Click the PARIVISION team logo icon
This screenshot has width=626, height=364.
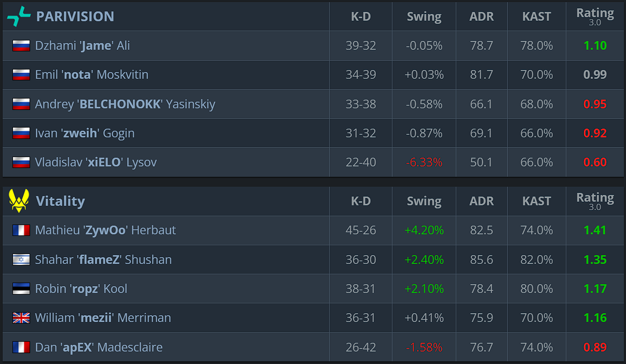tap(19, 17)
